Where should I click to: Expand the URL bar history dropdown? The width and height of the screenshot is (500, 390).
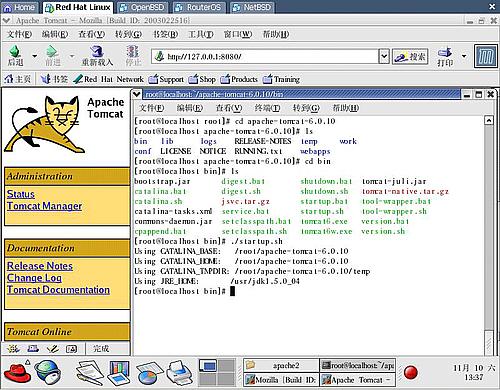point(384,57)
